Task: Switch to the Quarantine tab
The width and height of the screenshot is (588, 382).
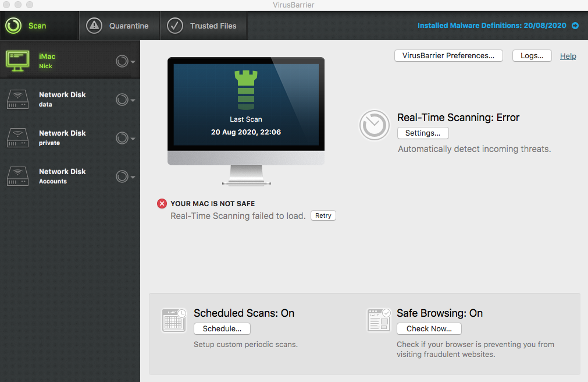Action: 120,26
